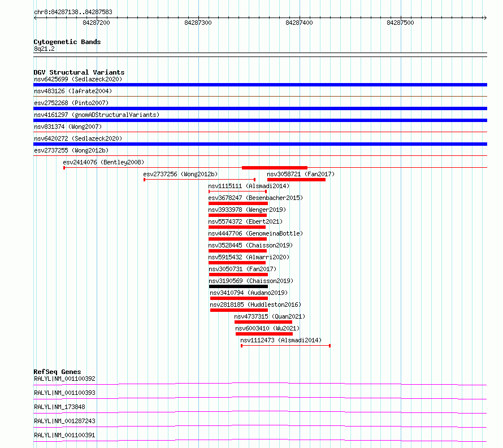Open variant nsv6420272 (Sedlazeck2020)
The width and height of the screenshot is (503, 448).
point(78,138)
